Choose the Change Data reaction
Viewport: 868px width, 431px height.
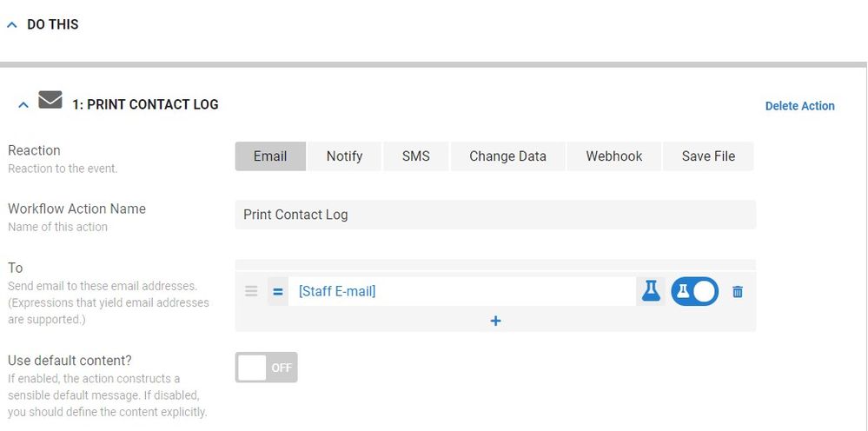coord(507,156)
